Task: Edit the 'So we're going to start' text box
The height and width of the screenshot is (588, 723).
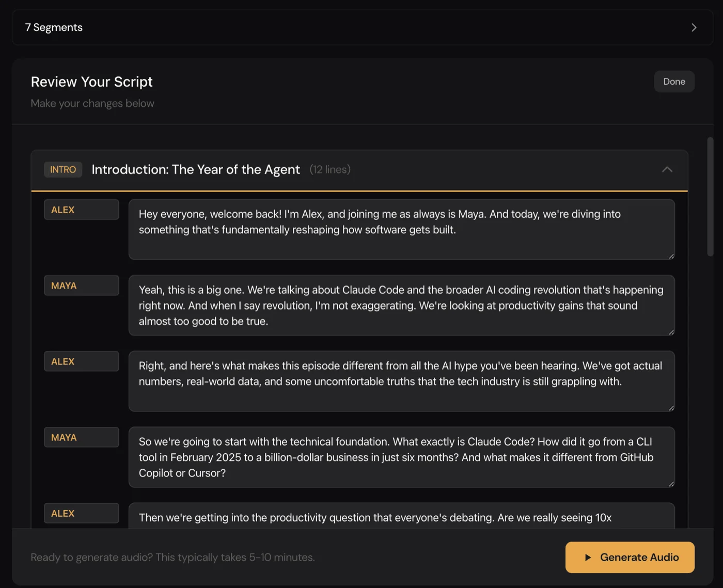Action: [401, 457]
